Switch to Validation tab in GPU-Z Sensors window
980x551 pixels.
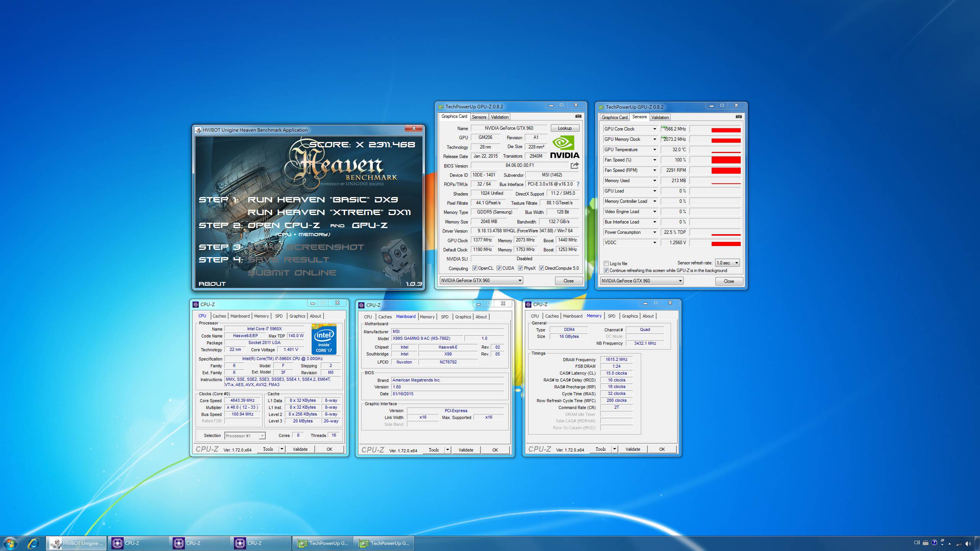tap(660, 117)
